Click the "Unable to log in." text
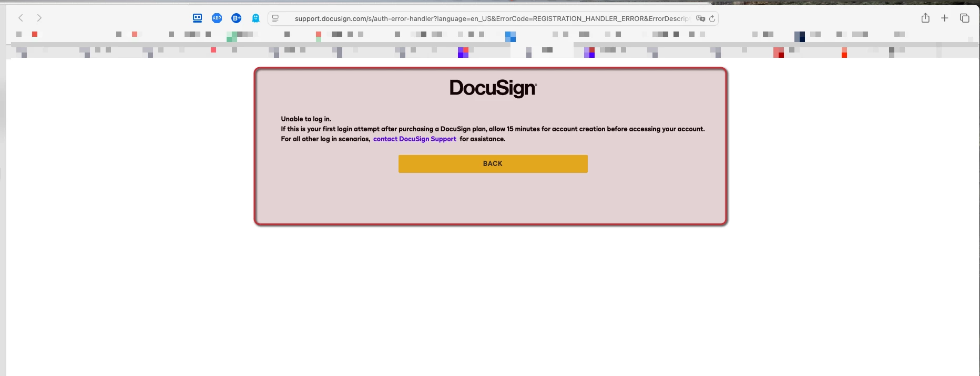 [306, 119]
